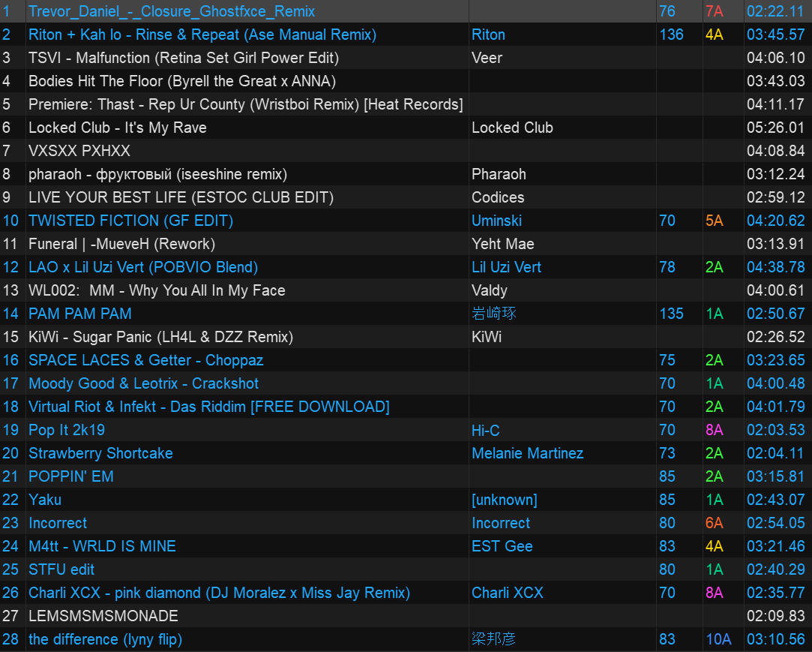This screenshot has height=652, width=812.
Task: Click artist Uminski cell
Action: tap(496, 221)
